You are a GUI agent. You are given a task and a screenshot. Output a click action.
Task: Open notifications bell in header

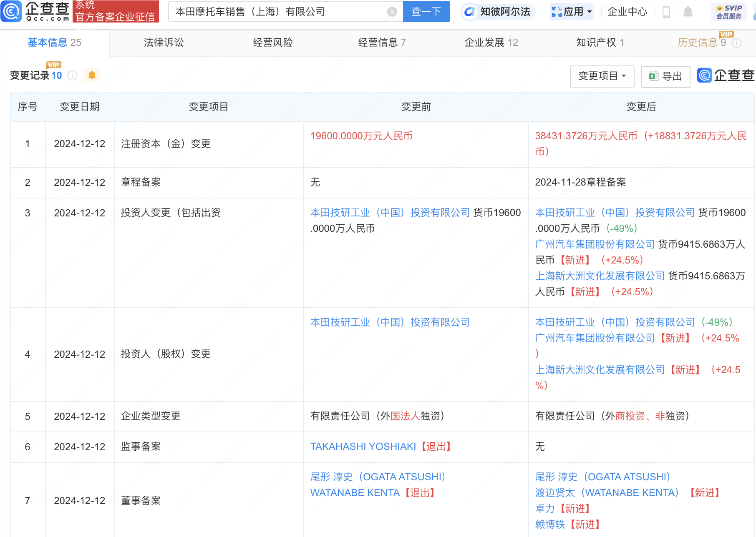[x=688, y=12]
